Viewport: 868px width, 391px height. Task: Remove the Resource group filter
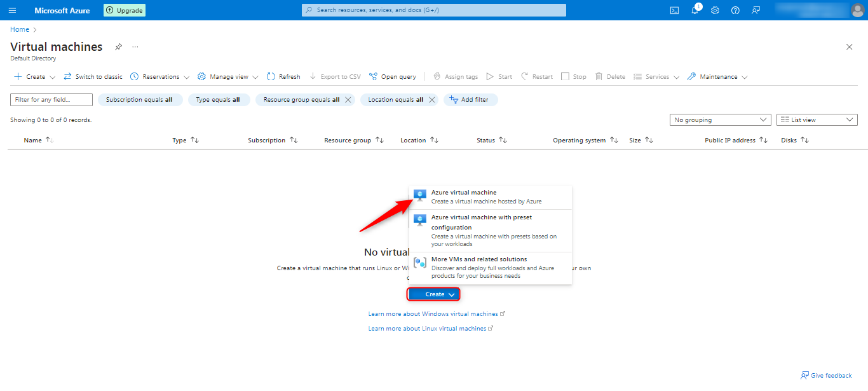(348, 100)
